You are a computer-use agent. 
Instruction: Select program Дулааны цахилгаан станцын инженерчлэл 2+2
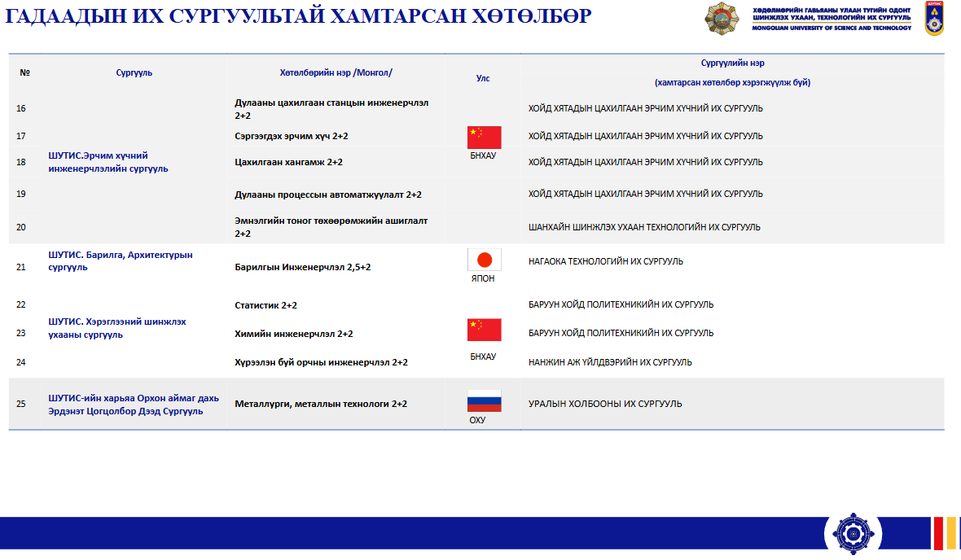coord(331,109)
